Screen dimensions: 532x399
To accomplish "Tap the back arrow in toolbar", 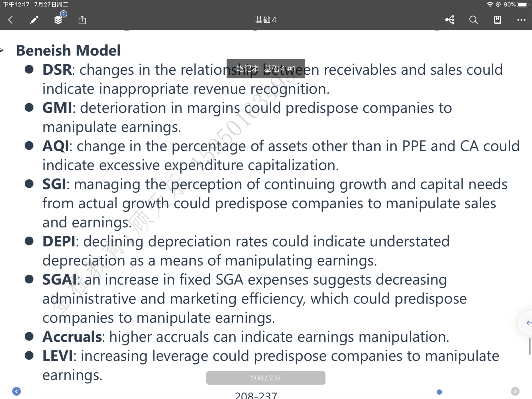I will coord(10,20).
